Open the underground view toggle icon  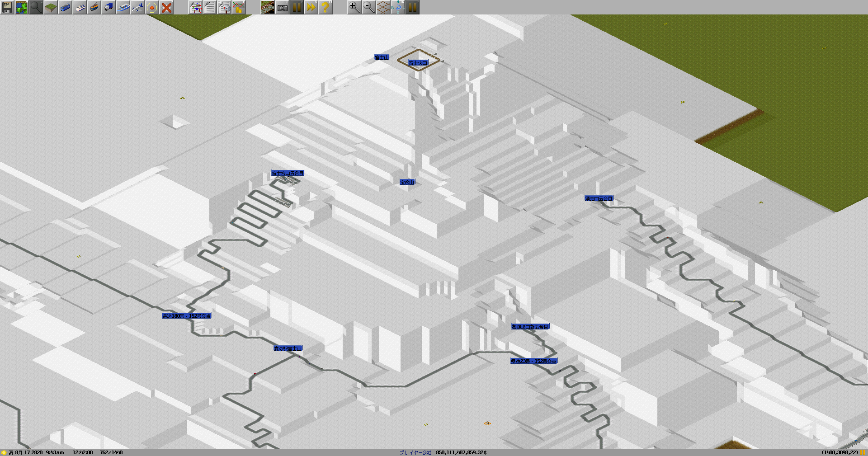click(x=268, y=7)
